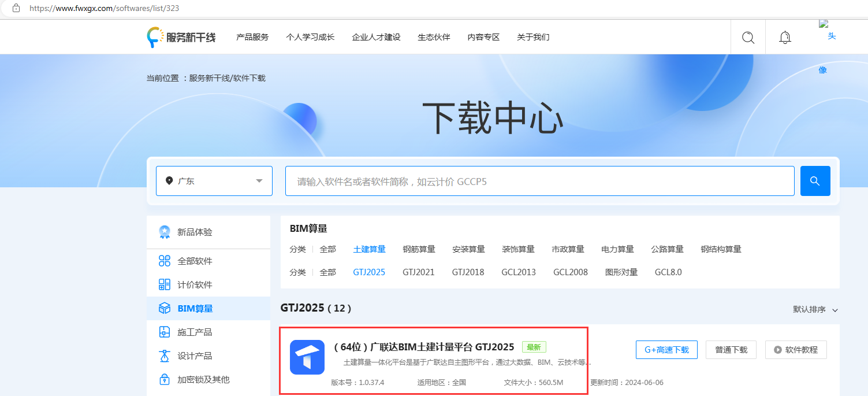868x396 pixels.
Task: Click the user avatar image 头像
Action: (x=828, y=46)
